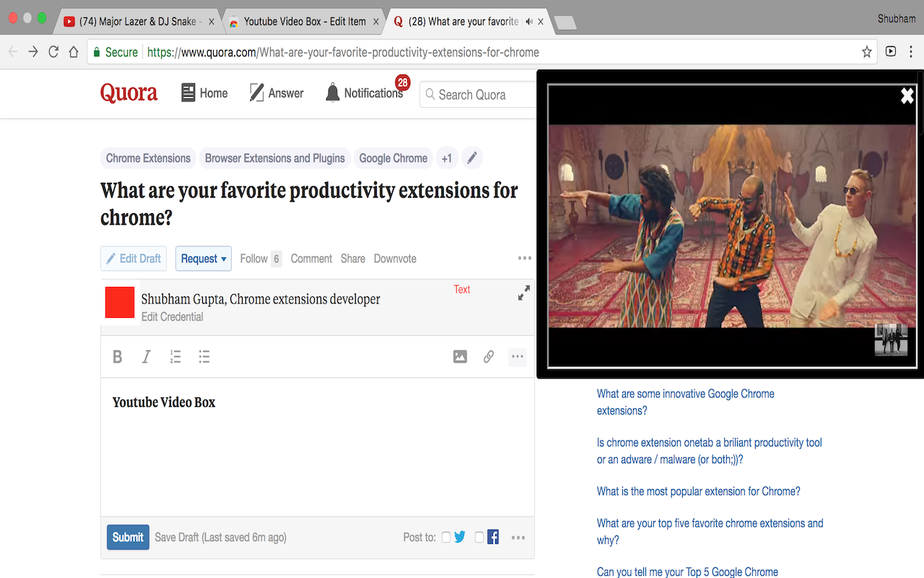Click Save Draft

pos(177,538)
